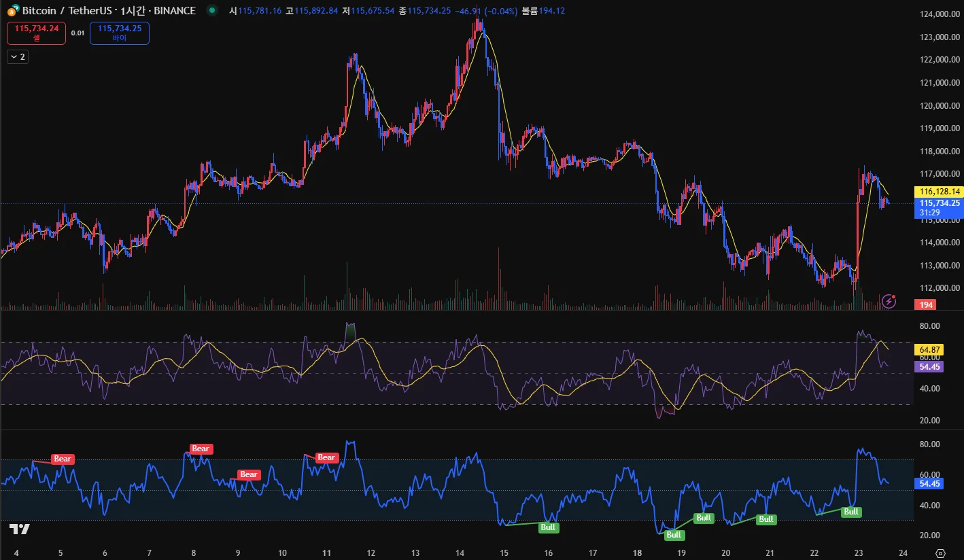Click the Bear label nearest date 11

[327, 457]
